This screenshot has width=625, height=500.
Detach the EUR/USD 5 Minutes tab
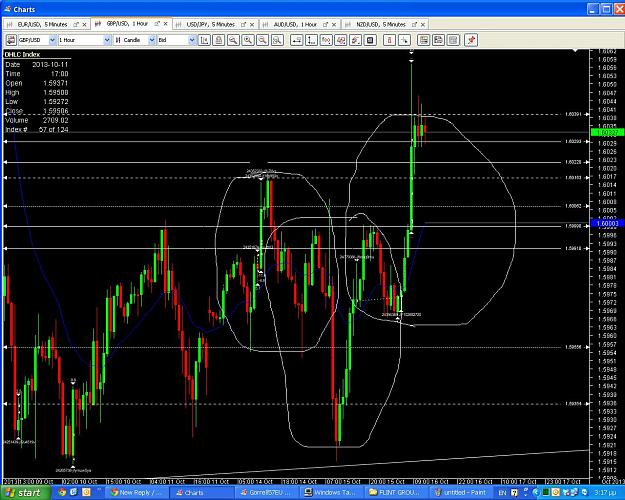76,24
